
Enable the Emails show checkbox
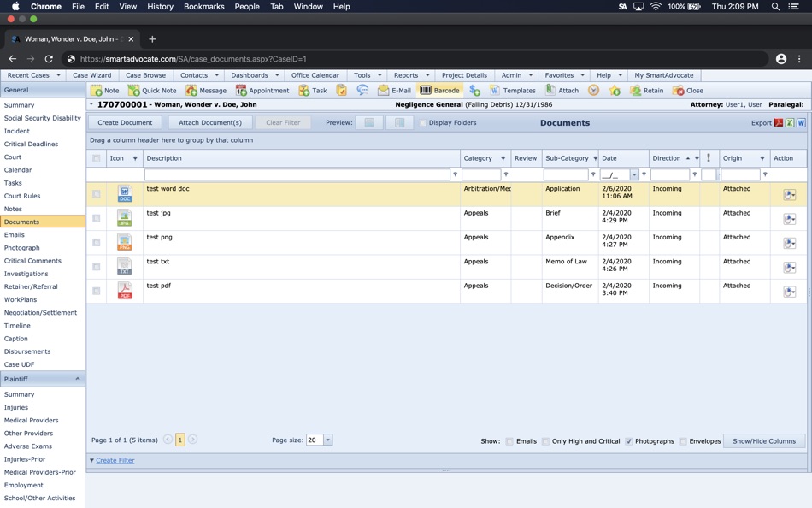(x=509, y=441)
